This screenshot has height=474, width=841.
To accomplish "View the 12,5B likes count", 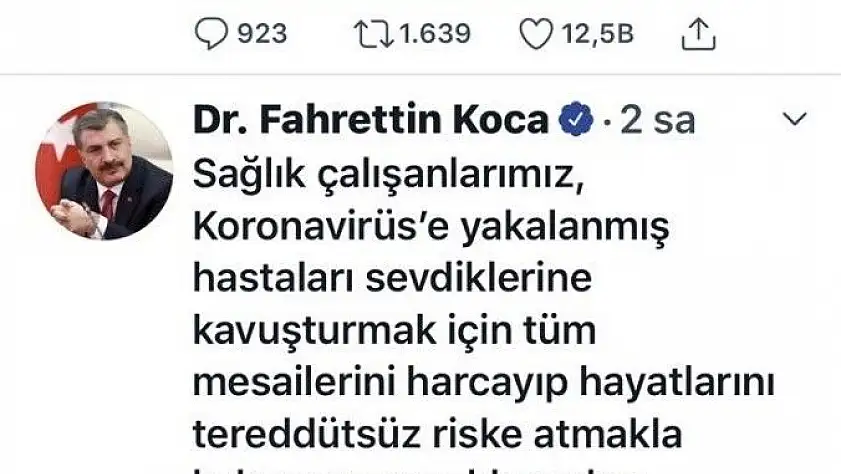I will [597, 34].
